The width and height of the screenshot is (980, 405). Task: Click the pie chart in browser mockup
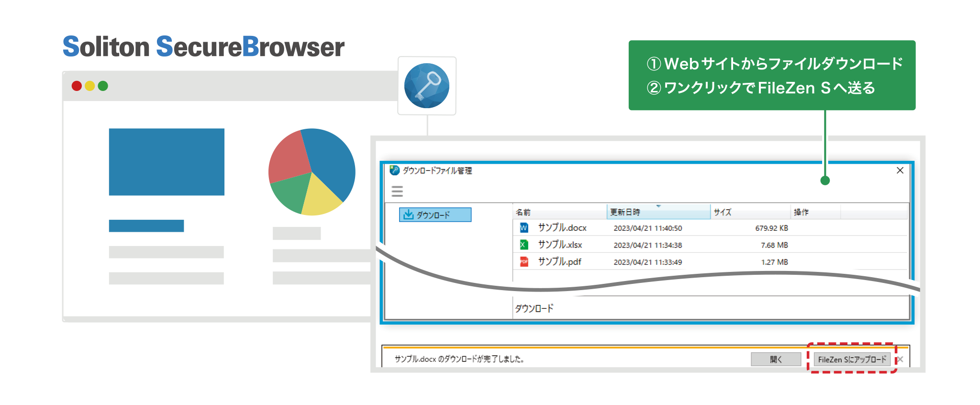click(x=312, y=172)
